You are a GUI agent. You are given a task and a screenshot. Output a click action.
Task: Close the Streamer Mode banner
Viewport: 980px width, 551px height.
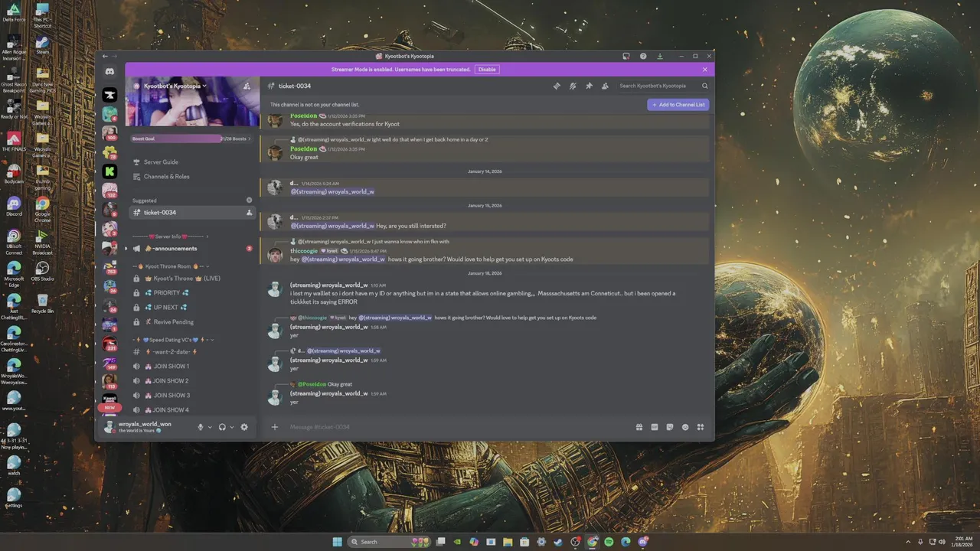705,69
